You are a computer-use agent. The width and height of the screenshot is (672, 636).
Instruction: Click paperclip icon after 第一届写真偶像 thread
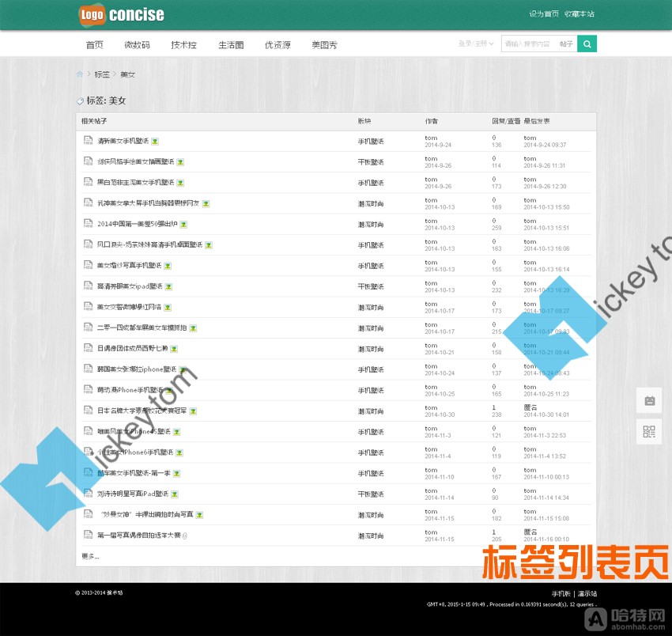(x=185, y=536)
